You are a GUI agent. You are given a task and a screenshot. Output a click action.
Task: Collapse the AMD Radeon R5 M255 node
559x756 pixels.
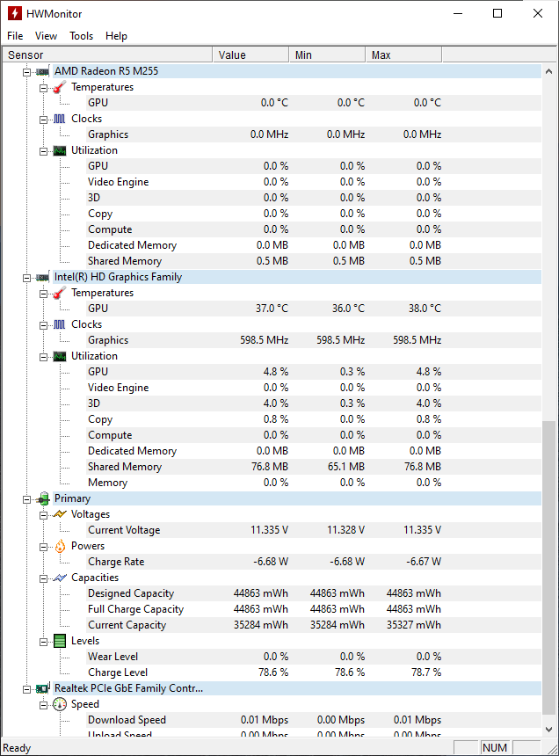[27, 70]
